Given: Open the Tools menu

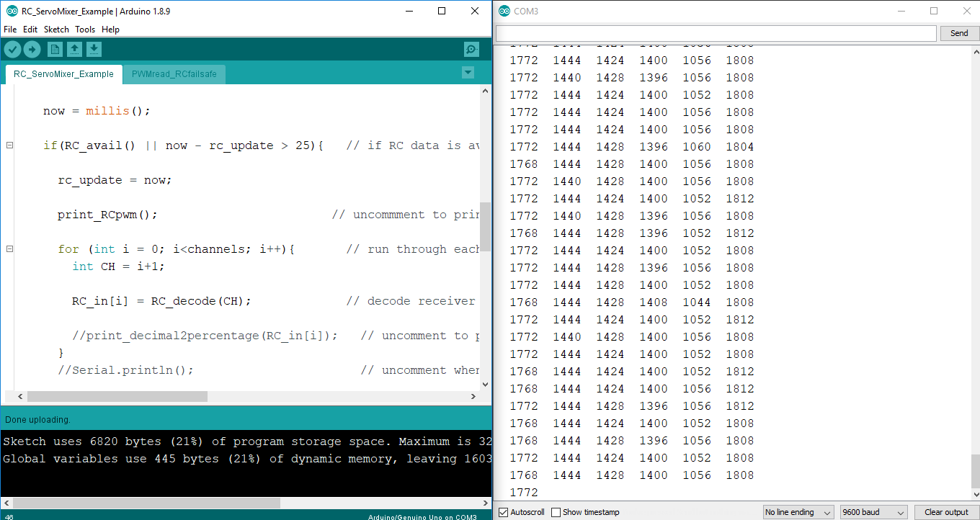Looking at the screenshot, I should click(x=84, y=29).
